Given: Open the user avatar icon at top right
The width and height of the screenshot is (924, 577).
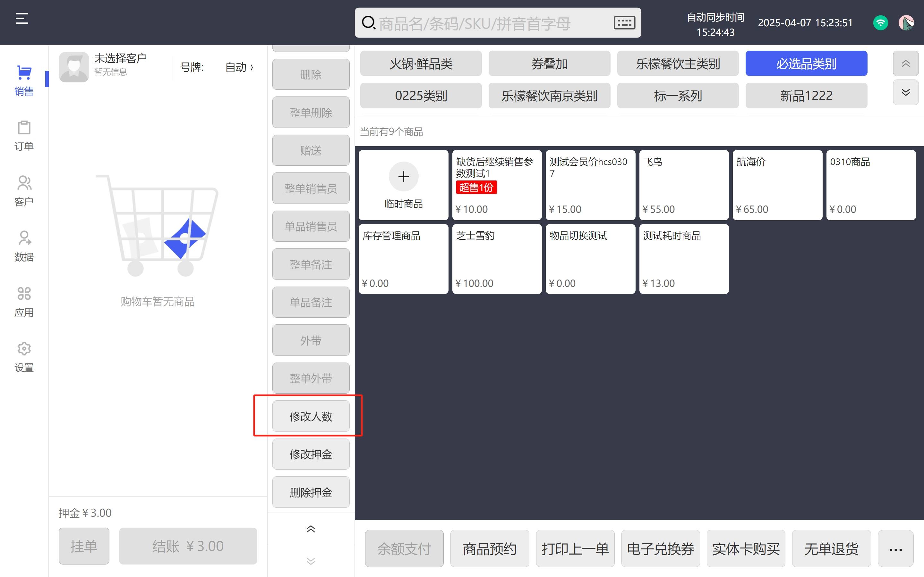Looking at the screenshot, I should (906, 23).
